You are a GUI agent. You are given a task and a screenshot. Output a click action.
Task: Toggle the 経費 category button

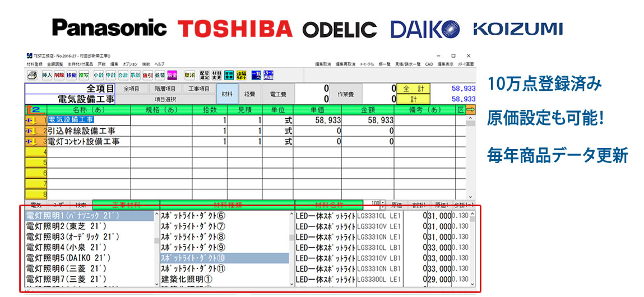coord(250,94)
